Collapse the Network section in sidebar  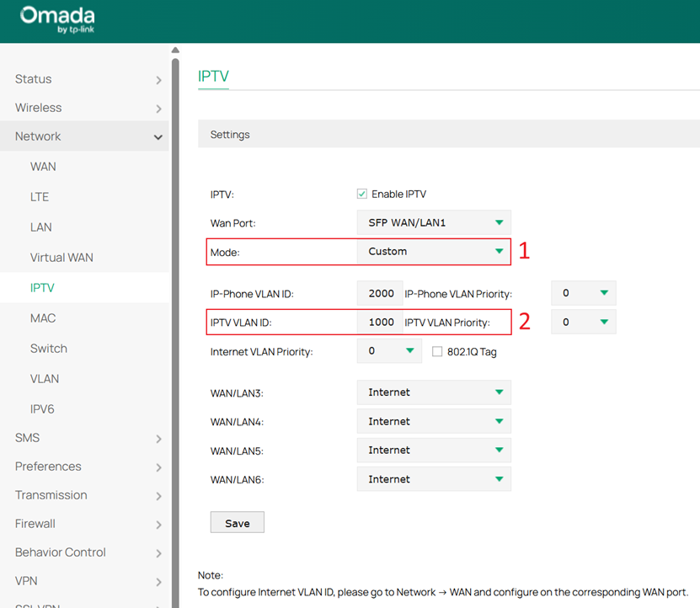click(x=37, y=136)
